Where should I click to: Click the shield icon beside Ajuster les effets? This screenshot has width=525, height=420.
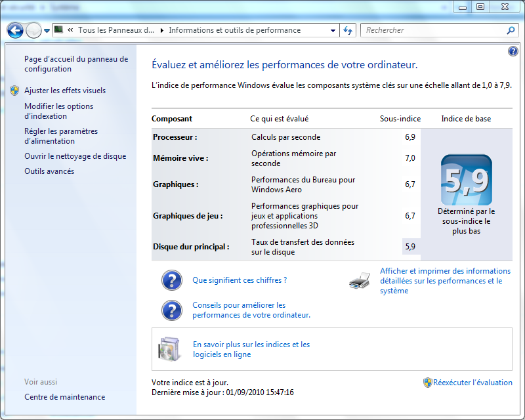click(14, 91)
